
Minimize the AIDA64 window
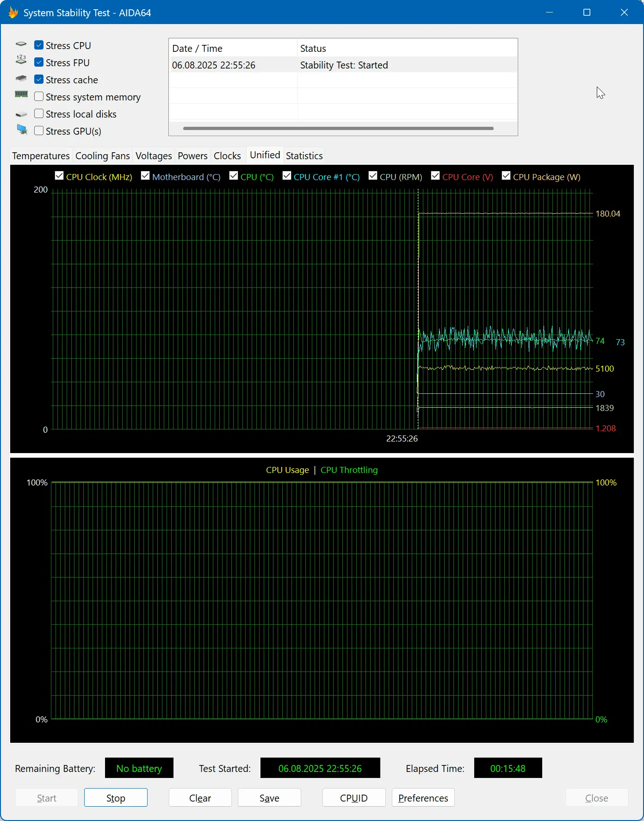pyautogui.click(x=549, y=12)
